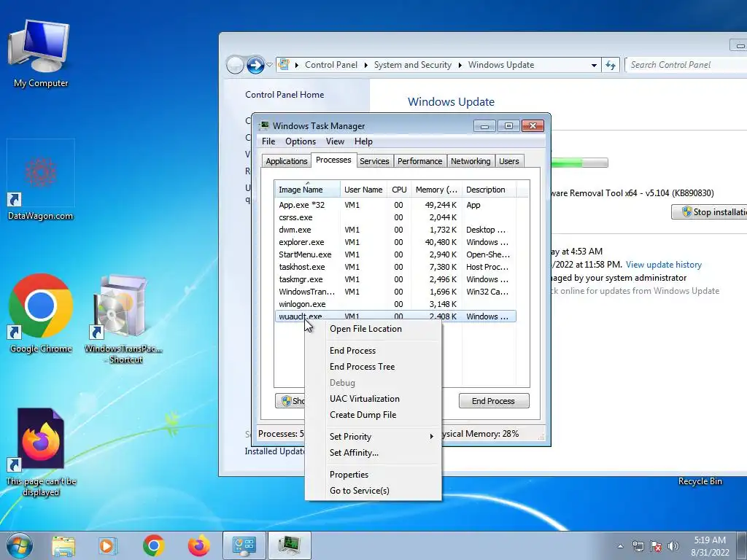The image size is (747, 560).
Task: Choose Set Affinity... in context menu
Action: click(x=373, y=452)
